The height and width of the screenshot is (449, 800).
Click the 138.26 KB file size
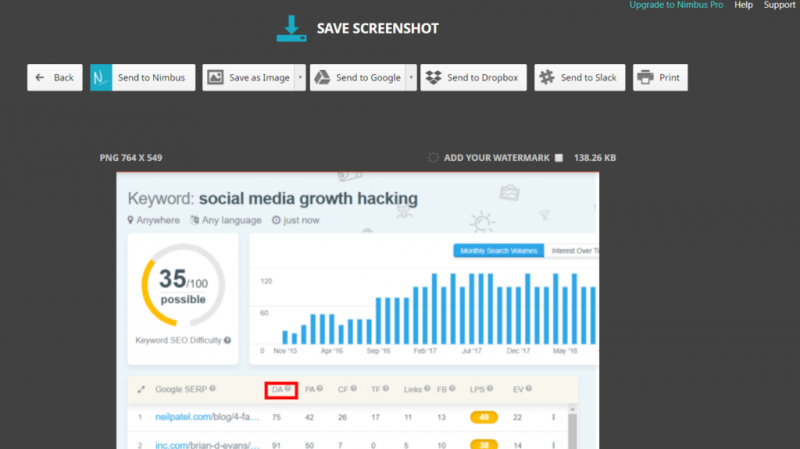point(595,158)
